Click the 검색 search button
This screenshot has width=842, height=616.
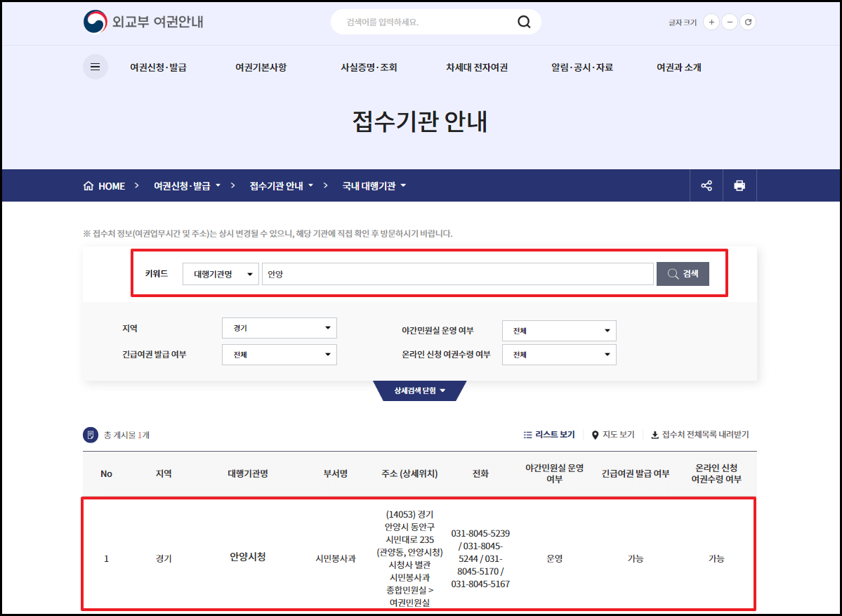click(682, 273)
